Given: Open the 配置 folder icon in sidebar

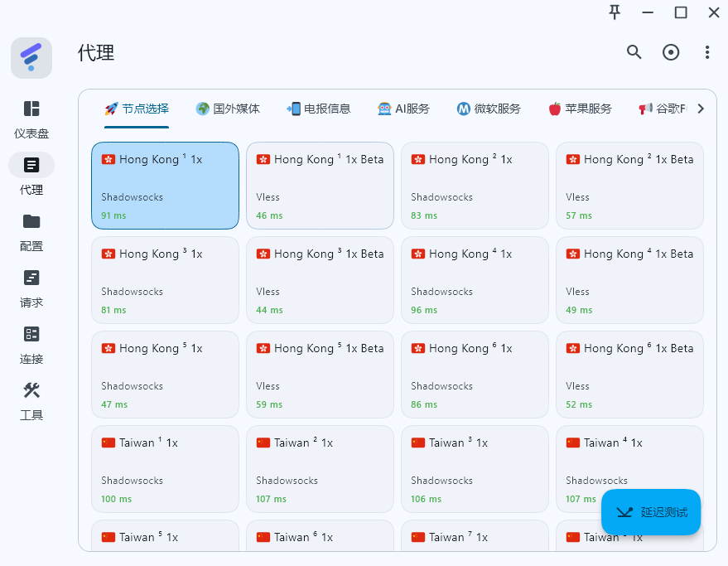Looking at the screenshot, I should coord(31,221).
